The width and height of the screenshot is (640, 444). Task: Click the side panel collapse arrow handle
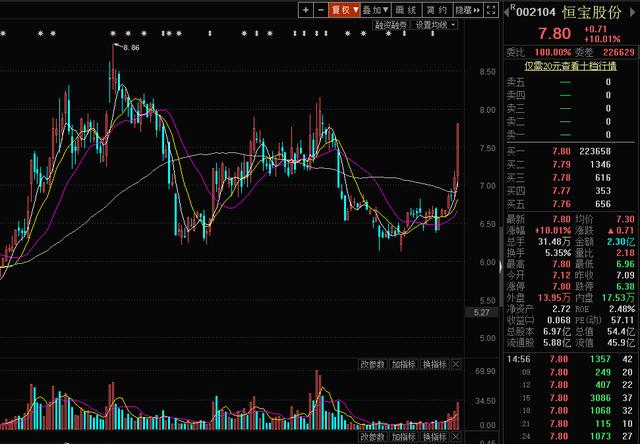502,267
